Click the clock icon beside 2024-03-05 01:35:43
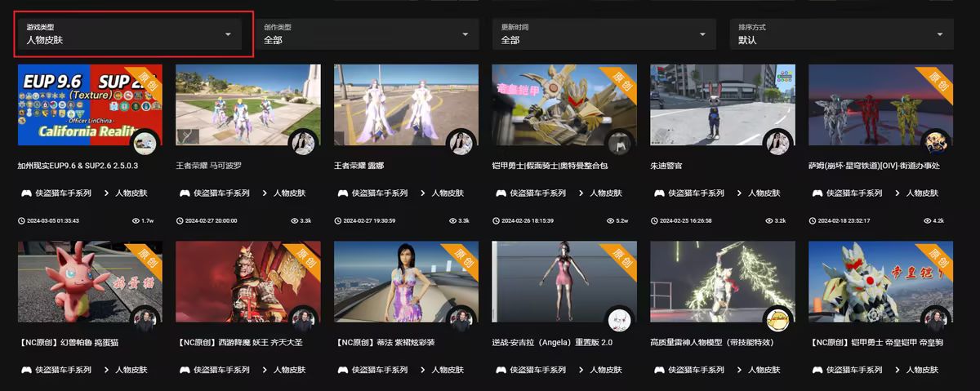This screenshot has height=391, width=980. click(21, 221)
